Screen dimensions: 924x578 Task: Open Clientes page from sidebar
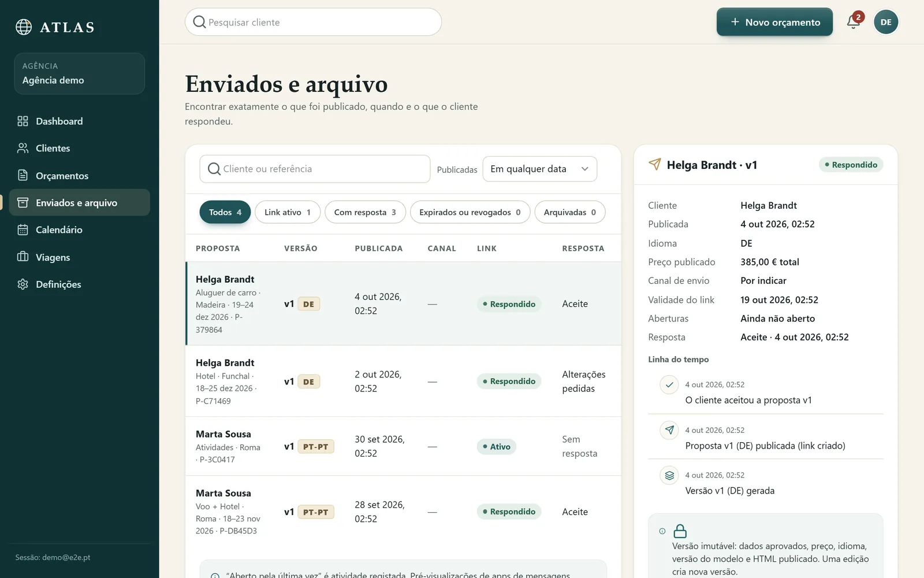point(79,148)
